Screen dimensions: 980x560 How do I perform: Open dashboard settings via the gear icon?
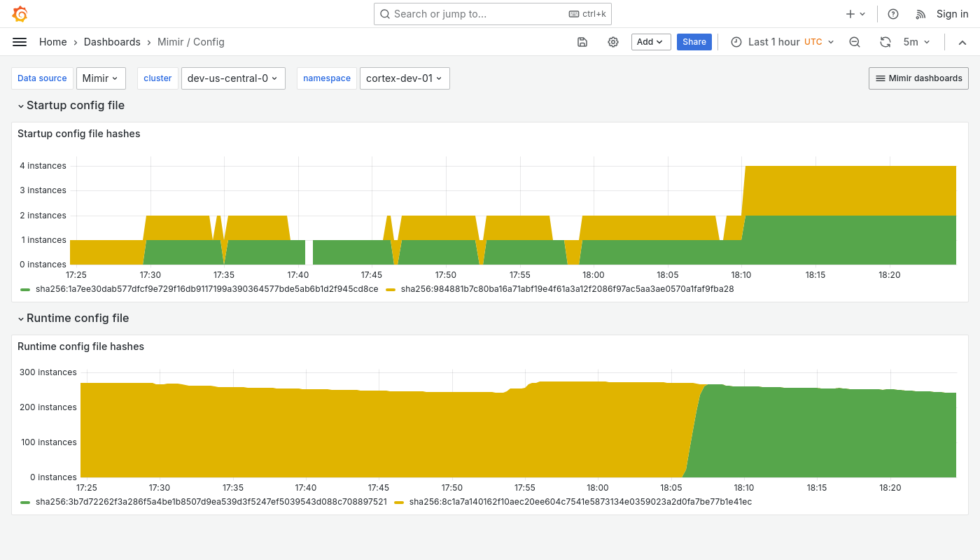tap(613, 42)
